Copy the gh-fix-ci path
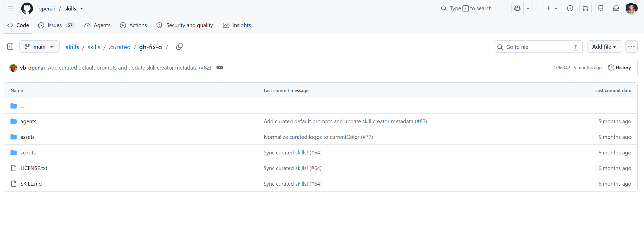 coord(179,47)
